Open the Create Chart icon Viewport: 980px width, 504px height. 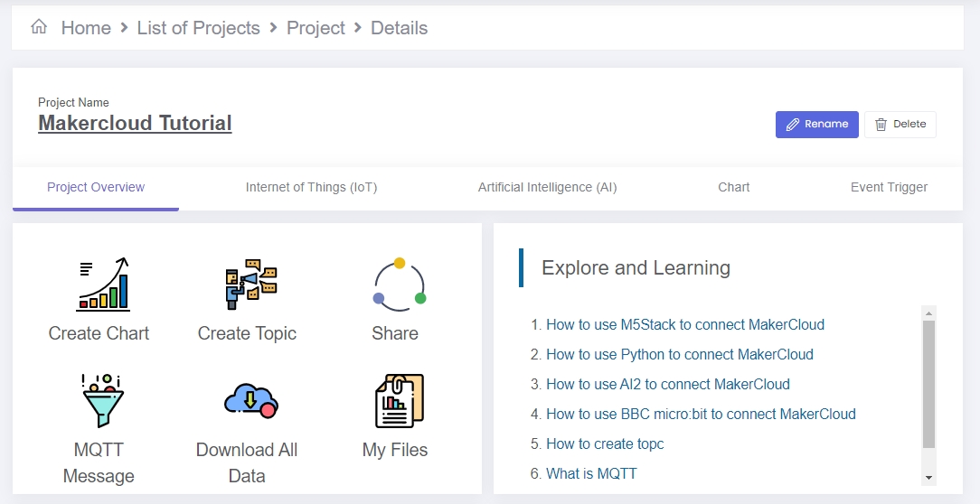(102, 285)
